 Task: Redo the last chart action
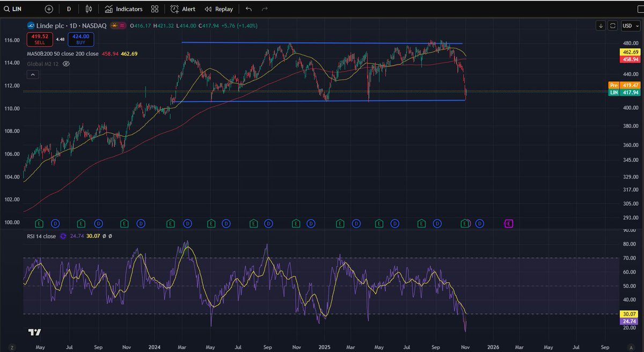click(264, 9)
